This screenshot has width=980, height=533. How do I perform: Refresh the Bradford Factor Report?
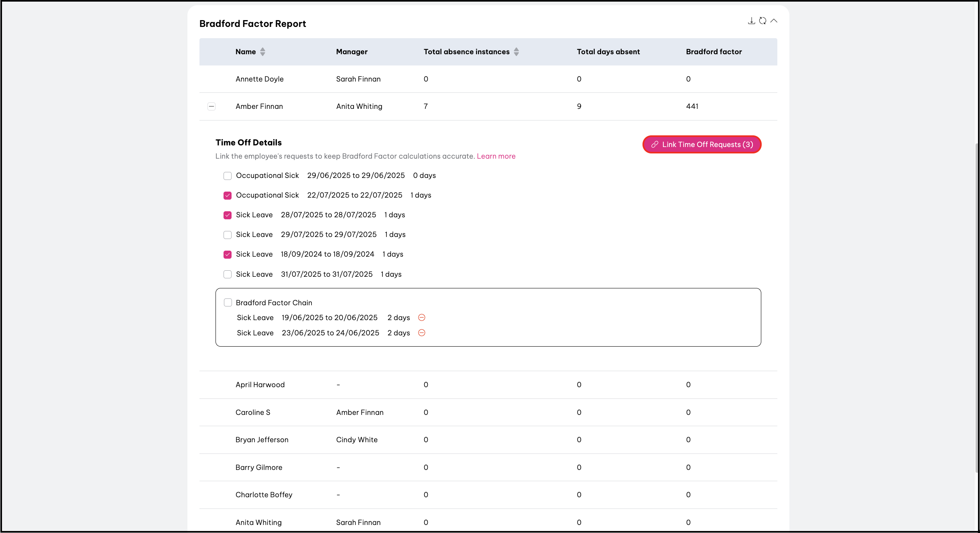pyautogui.click(x=762, y=21)
